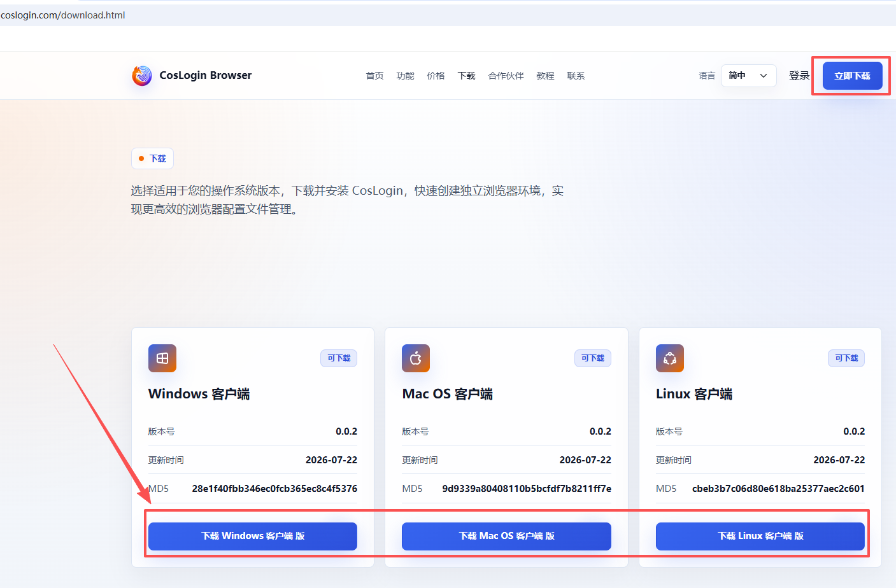Screen dimensions: 896x588
Task: Click 下载 Windows 客户端 版 button
Action: [x=253, y=536]
